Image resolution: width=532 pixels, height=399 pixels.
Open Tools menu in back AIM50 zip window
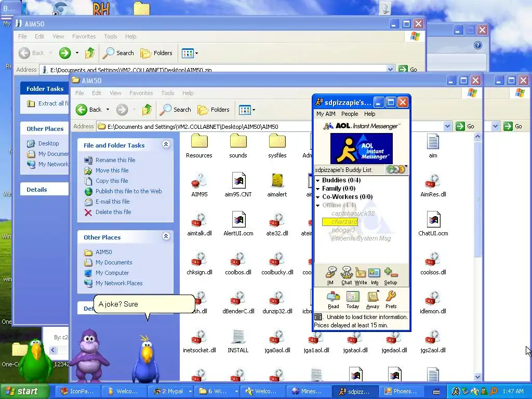111,36
